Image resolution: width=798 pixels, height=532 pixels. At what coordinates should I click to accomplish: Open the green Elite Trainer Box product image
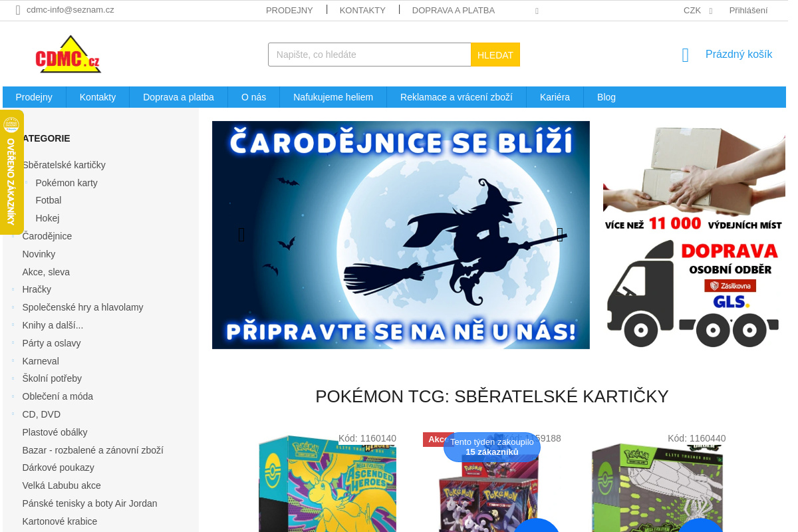click(657, 487)
